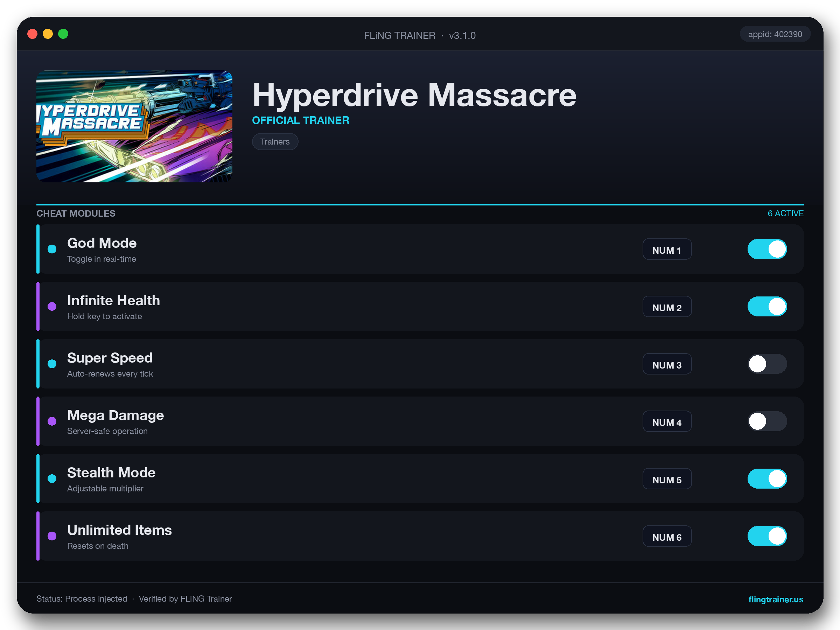This screenshot has height=630, width=840.
Task: Enable the Super Speed toggle
Action: (767, 364)
